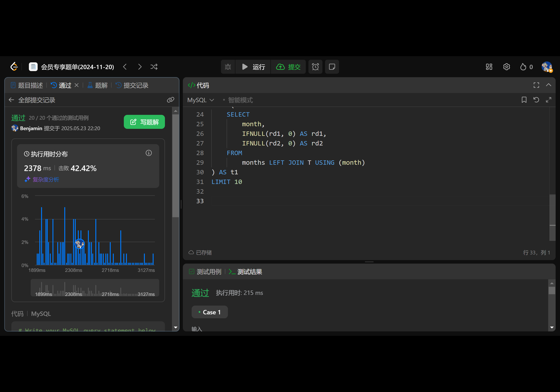
Task: Select the Case 1 test case
Action: click(210, 312)
